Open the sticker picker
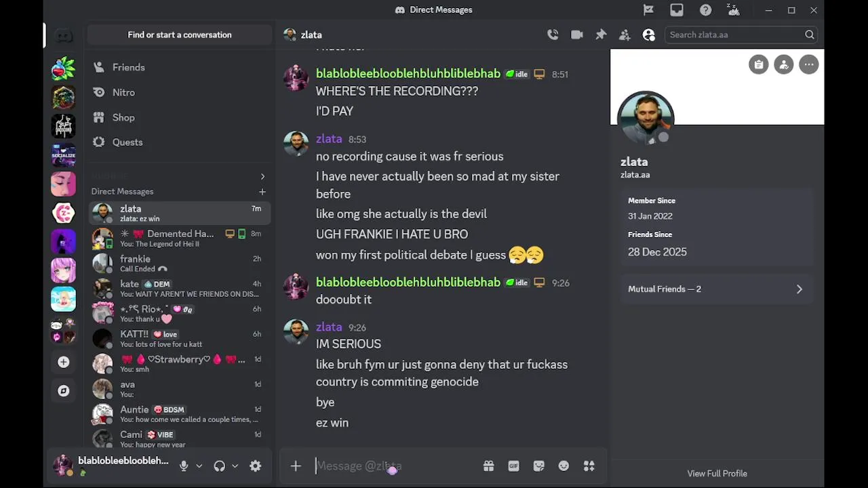 coord(538,466)
